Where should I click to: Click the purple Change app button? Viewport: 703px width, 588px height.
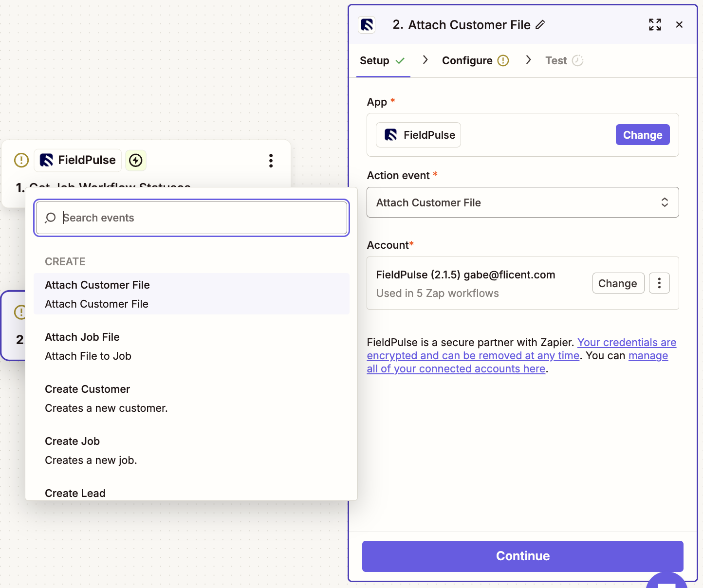click(x=643, y=135)
